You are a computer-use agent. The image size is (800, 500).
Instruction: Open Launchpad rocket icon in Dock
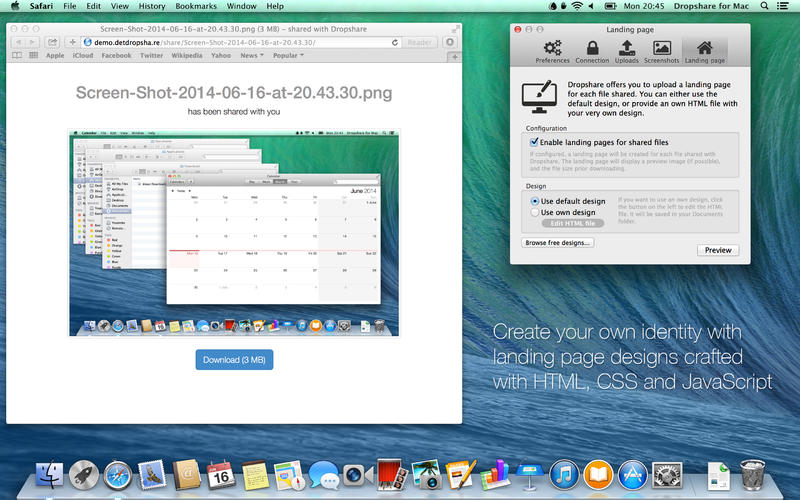[x=84, y=475]
